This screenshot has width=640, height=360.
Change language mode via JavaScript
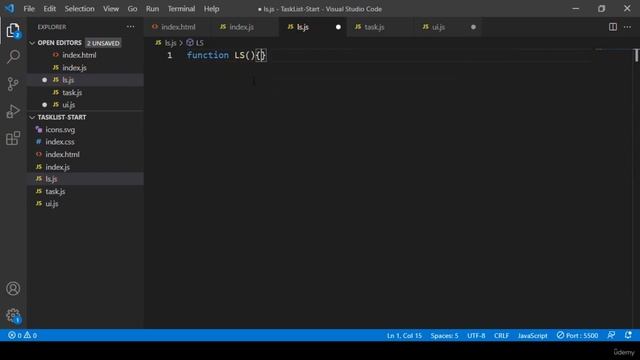tap(532, 336)
